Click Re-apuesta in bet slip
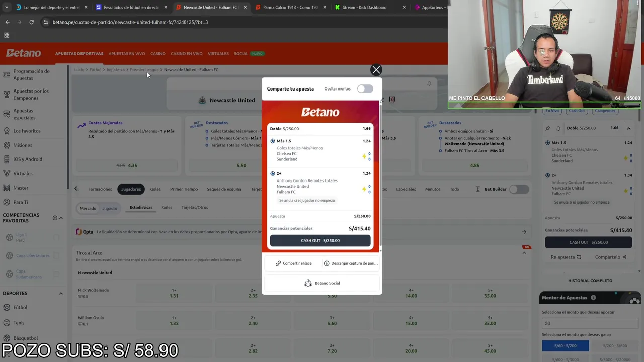 click(x=566, y=257)
